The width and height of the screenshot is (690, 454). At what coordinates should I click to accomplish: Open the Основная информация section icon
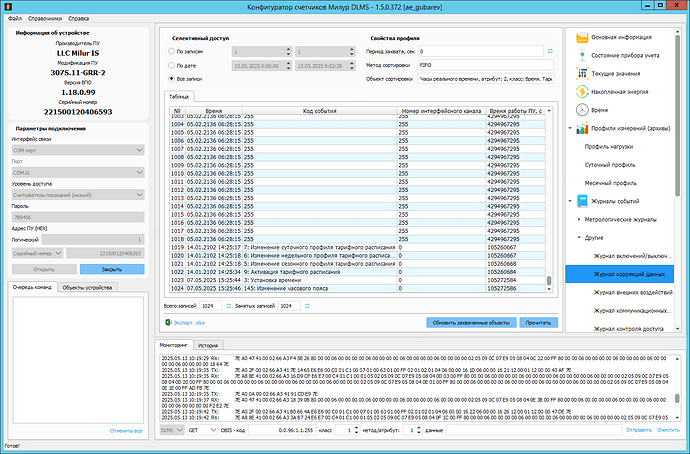click(582, 37)
